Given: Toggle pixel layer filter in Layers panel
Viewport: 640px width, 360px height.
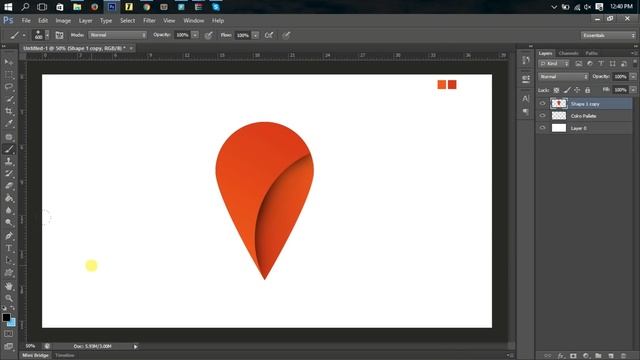Looking at the screenshot, I should [x=578, y=64].
